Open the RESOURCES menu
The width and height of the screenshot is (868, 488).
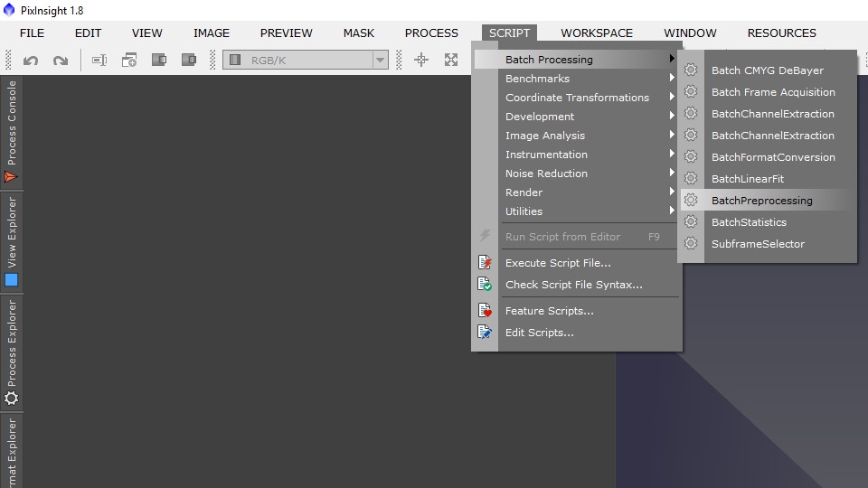pyautogui.click(x=781, y=33)
